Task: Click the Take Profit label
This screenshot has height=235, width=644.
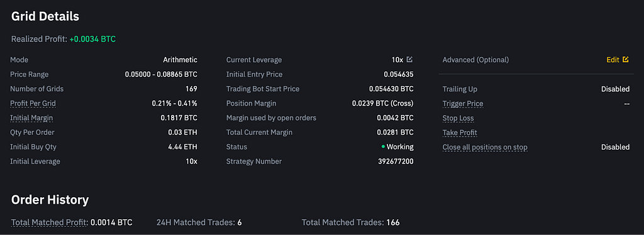Action: click(x=460, y=133)
